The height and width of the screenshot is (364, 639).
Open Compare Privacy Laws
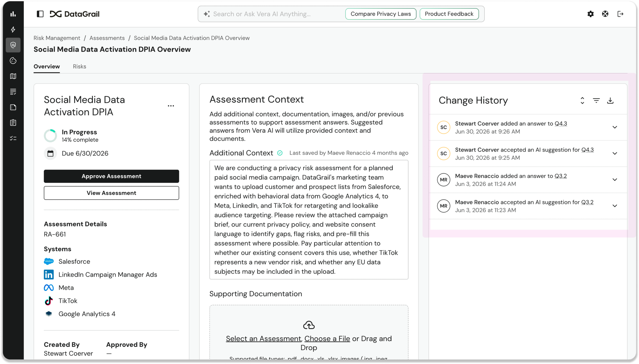coord(381,14)
